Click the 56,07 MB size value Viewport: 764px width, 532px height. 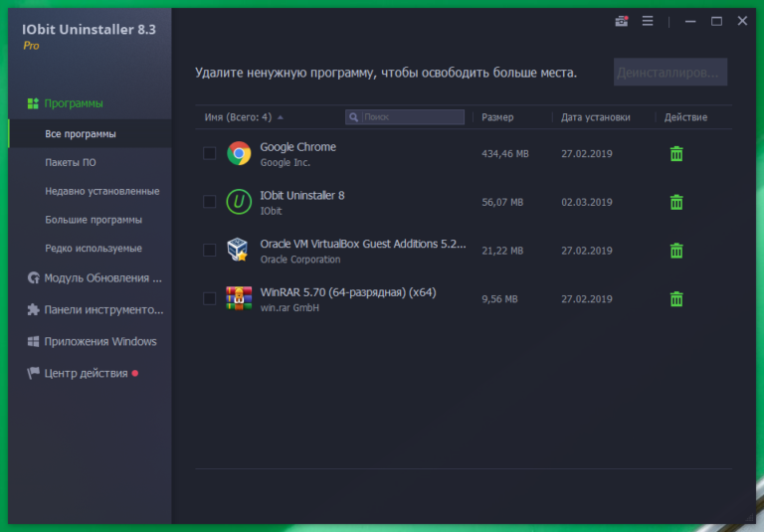[502, 202]
